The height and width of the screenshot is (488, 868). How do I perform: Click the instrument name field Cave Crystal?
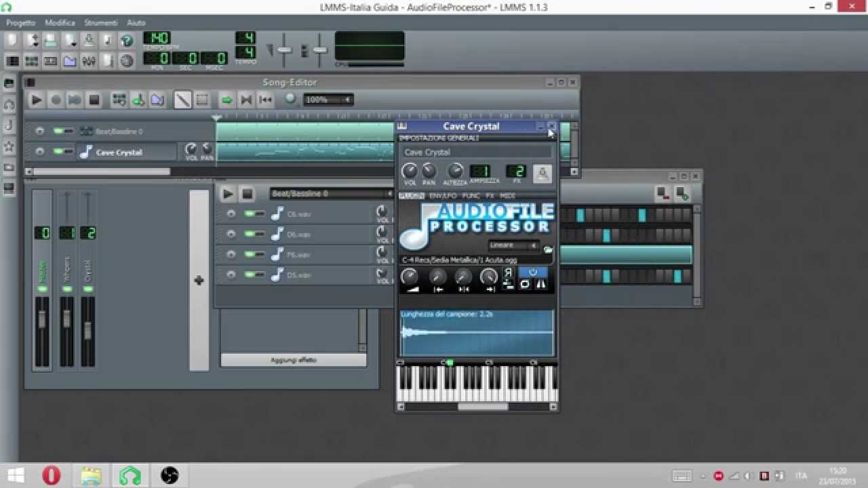coord(477,152)
